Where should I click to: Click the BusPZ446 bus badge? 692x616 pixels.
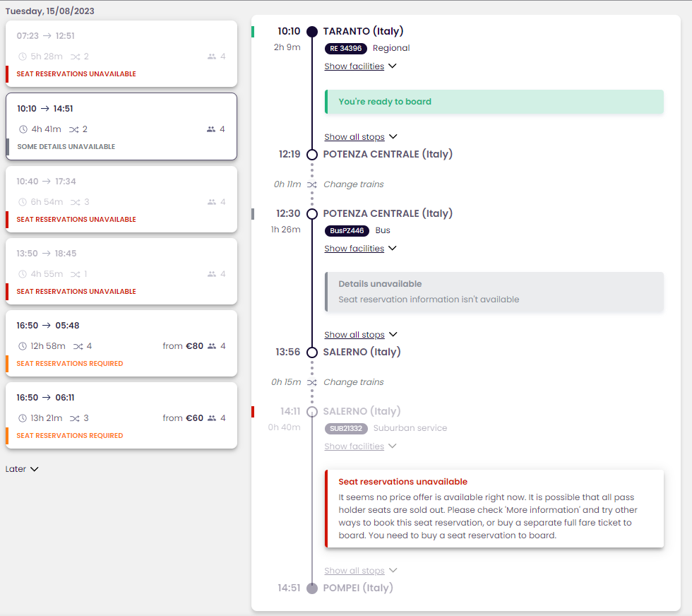tap(347, 230)
